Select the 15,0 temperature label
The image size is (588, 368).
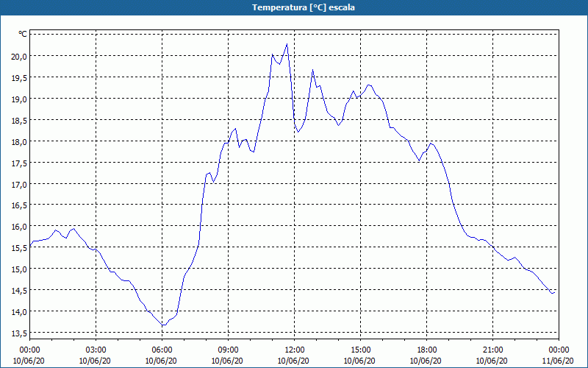coord(20,269)
